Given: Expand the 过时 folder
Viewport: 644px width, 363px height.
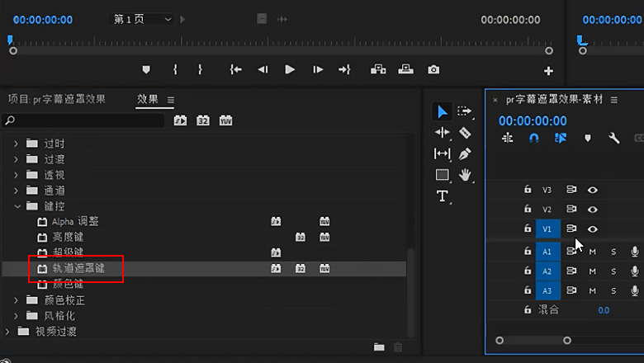Looking at the screenshot, I should click(x=16, y=144).
